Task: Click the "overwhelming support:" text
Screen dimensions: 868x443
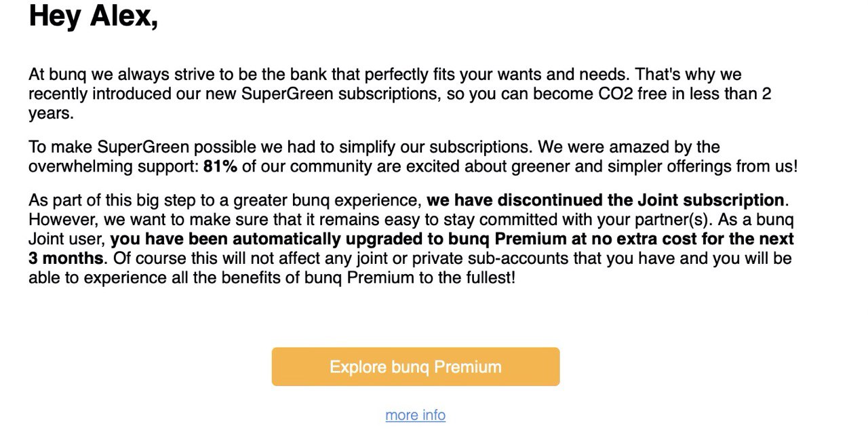Action: pos(113,166)
